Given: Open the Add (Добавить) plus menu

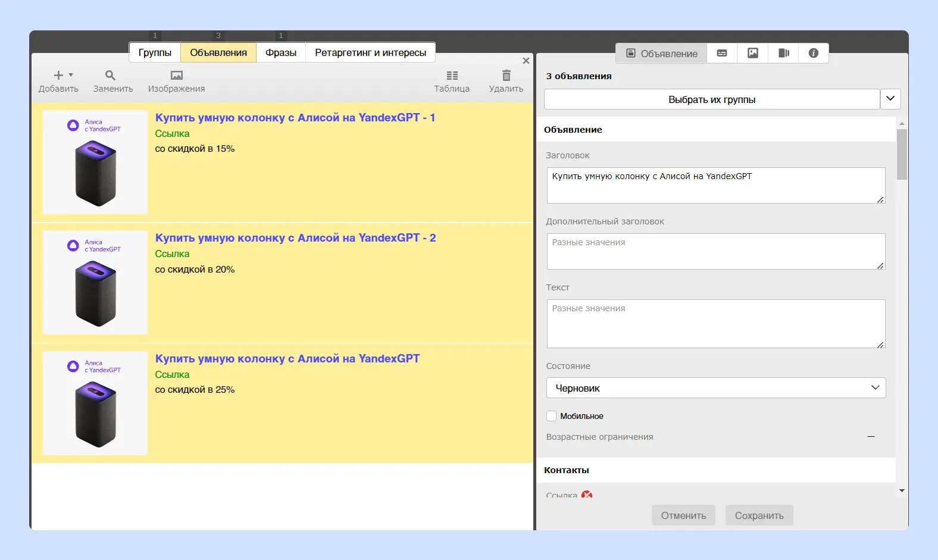Looking at the screenshot, I should [x=59, y=82].
